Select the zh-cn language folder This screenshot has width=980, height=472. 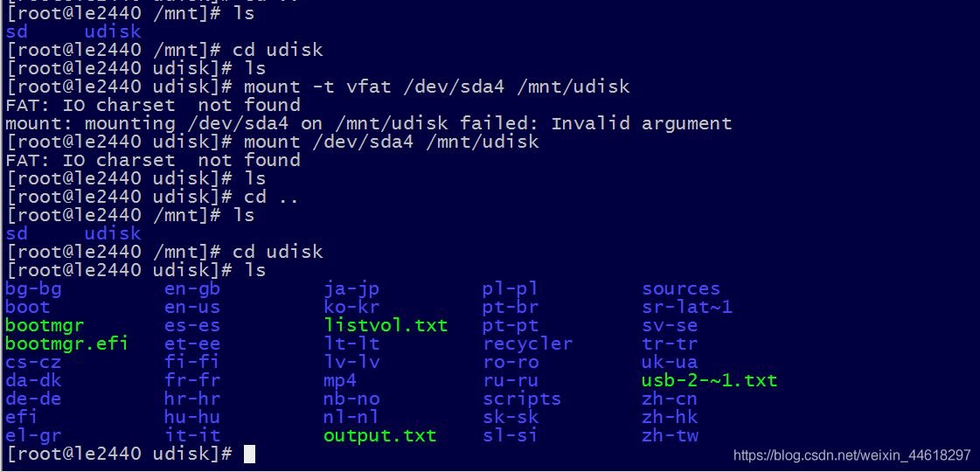click(x=670, y=399)
